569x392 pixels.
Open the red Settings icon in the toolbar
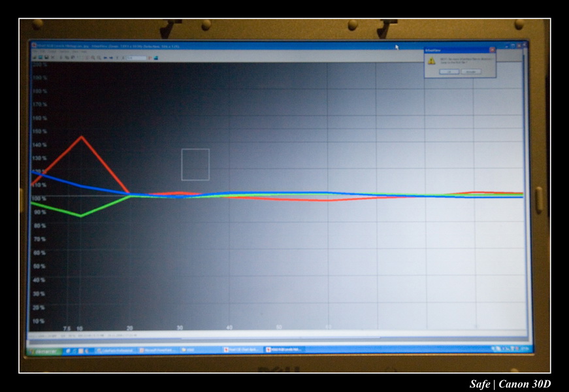[150, 57]
